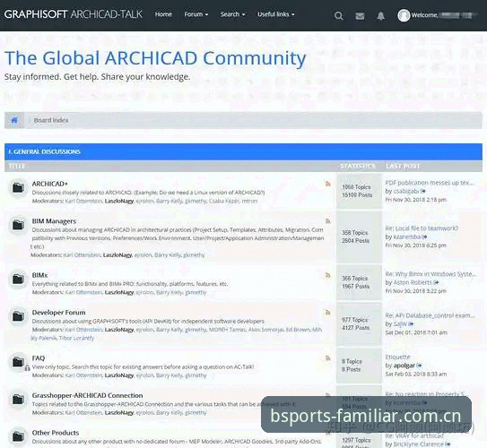Open the Board index breadcrumb
487x448 pixels.
[x=51, y=120]
